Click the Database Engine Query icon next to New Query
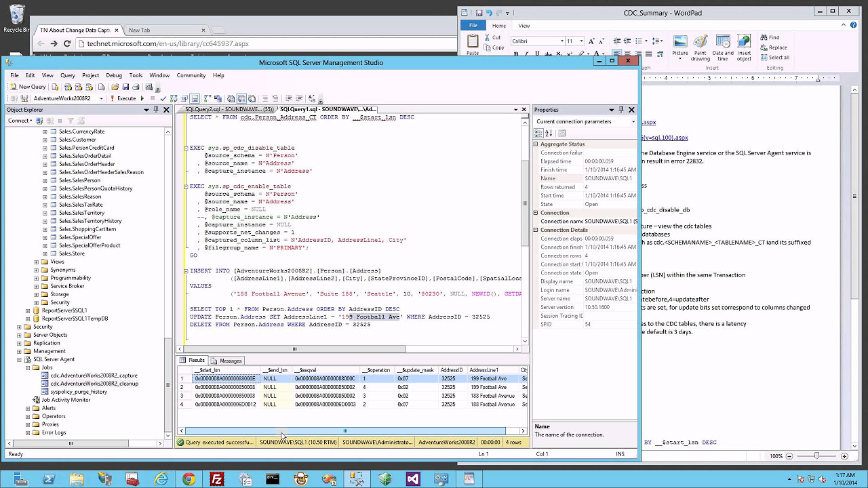Viewport: 868px width, 488px height. [55, 87]
